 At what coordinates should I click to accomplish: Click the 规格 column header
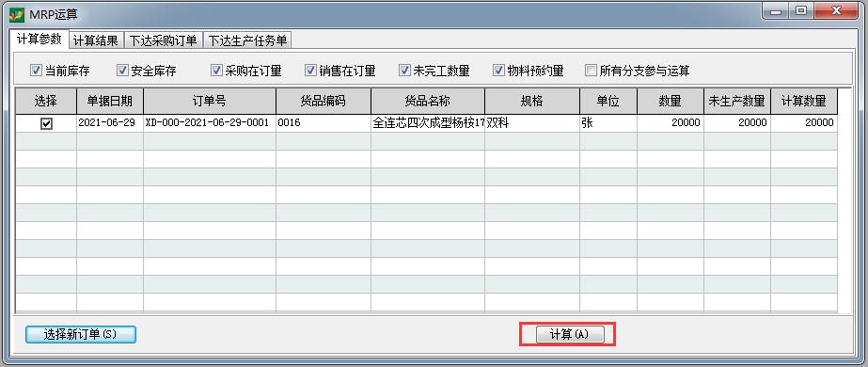pyautogui.click(x=532, y=102)
